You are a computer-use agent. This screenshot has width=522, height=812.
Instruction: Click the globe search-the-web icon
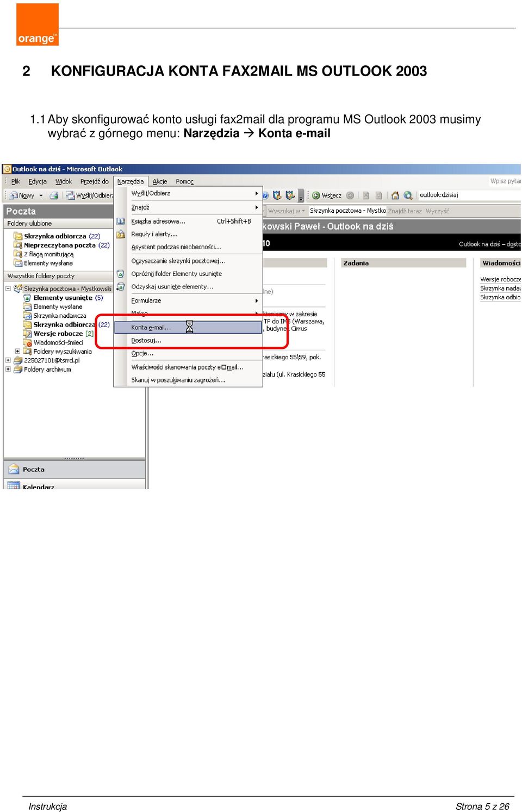pos(408,195)
